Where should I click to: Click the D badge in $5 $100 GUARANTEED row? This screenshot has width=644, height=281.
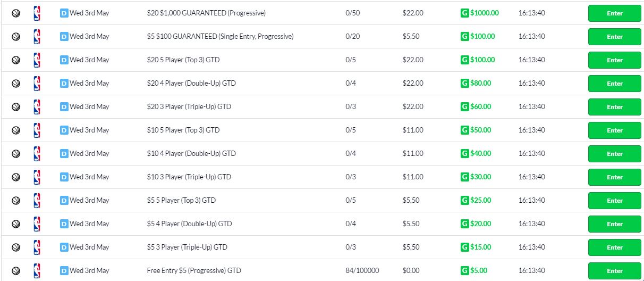tap(64, 37)
